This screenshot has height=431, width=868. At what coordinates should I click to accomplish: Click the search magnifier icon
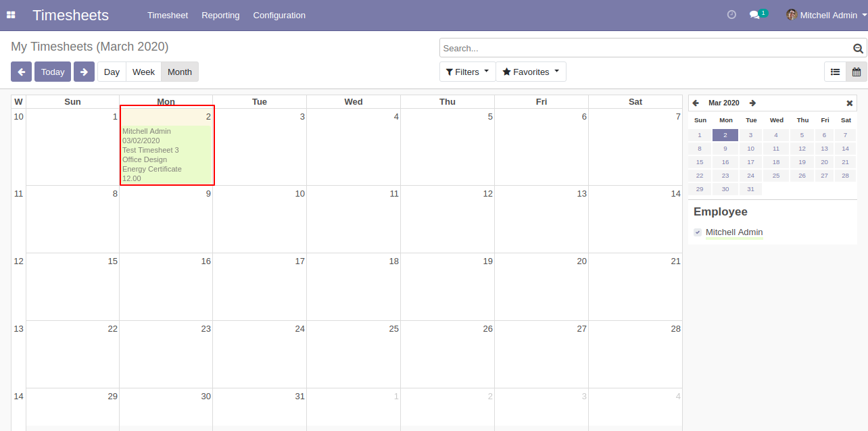coord(859,49)
